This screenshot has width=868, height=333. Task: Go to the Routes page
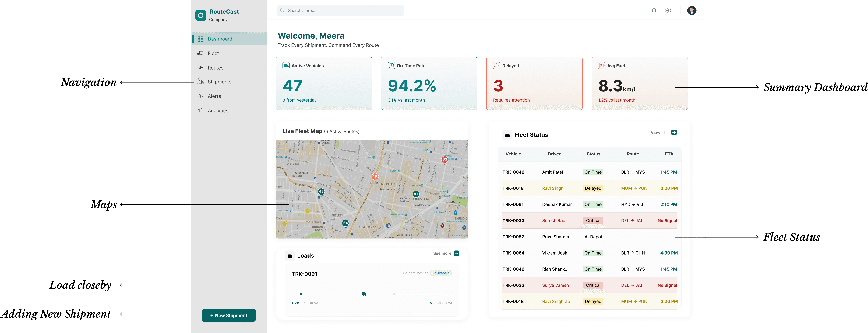point(215,68)
